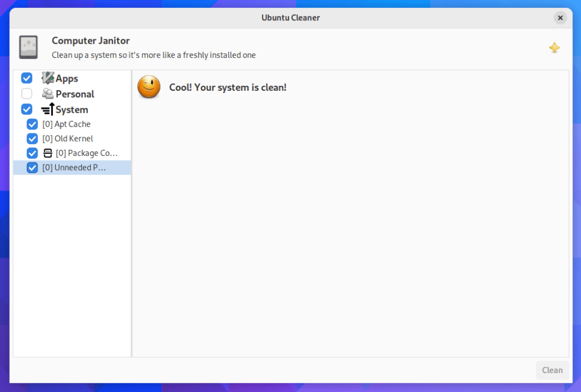
Task: Toggle the Package Configs checkbox
Action: pyautogui.click(x=32, y=153)
